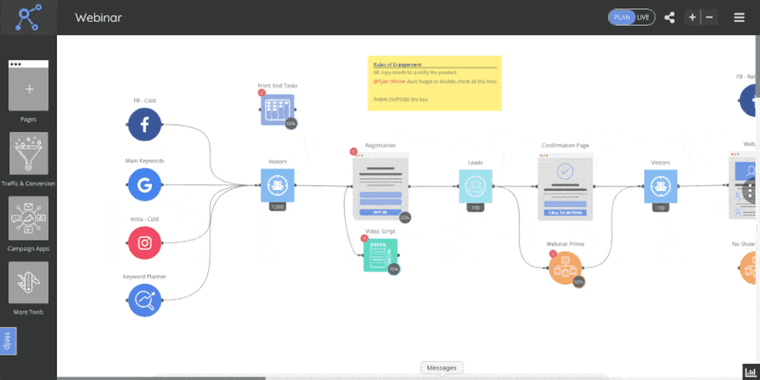This screenshot has width=760, height=380.
Task: Select the FB - Cold Facebook node
Action: pyautogui.click(x=144, y=125)
